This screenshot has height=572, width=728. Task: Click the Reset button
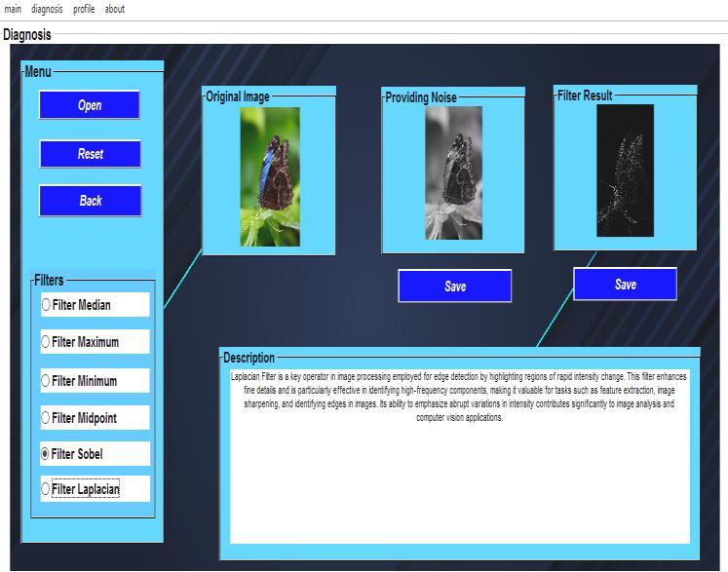point(90,154)
